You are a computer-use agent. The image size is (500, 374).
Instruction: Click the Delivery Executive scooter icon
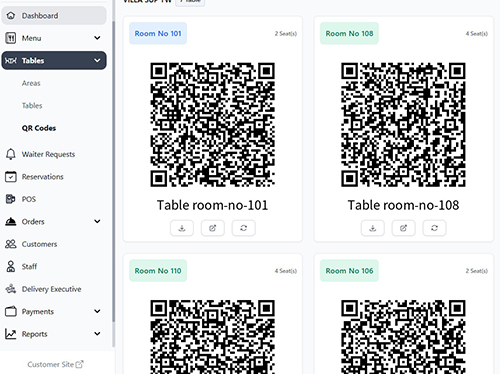(x=11, y=289)
